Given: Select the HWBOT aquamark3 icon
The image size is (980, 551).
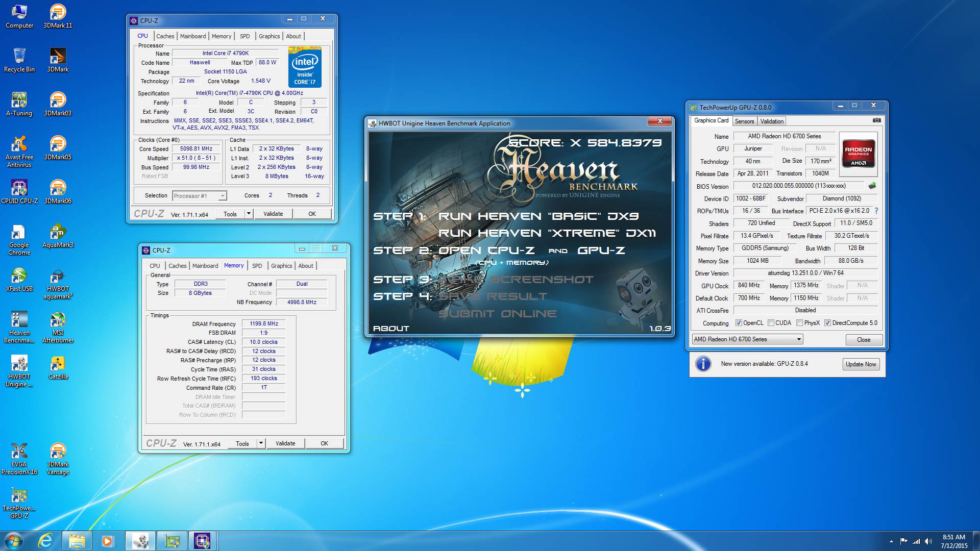Looking at the screenshot, I should point(58,283).
